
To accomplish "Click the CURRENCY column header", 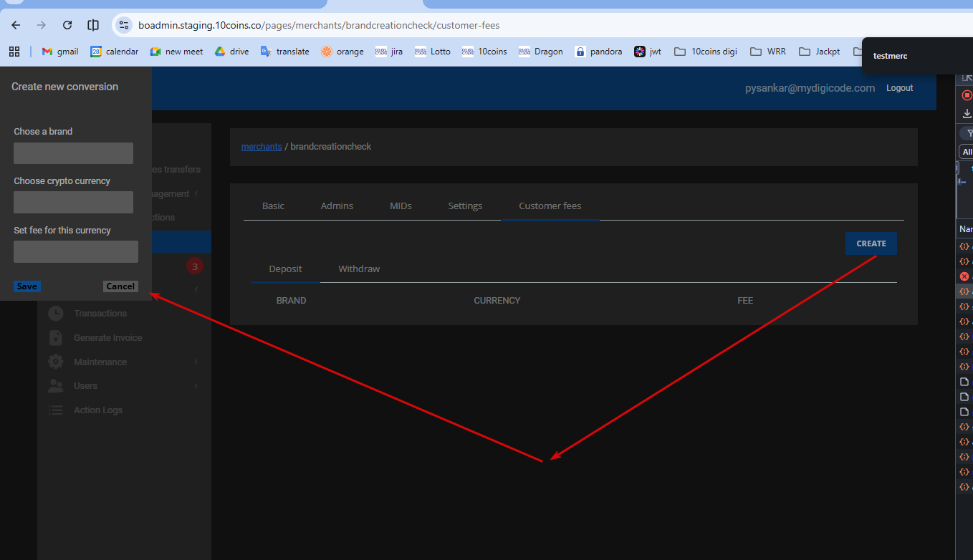I will 497,301.
